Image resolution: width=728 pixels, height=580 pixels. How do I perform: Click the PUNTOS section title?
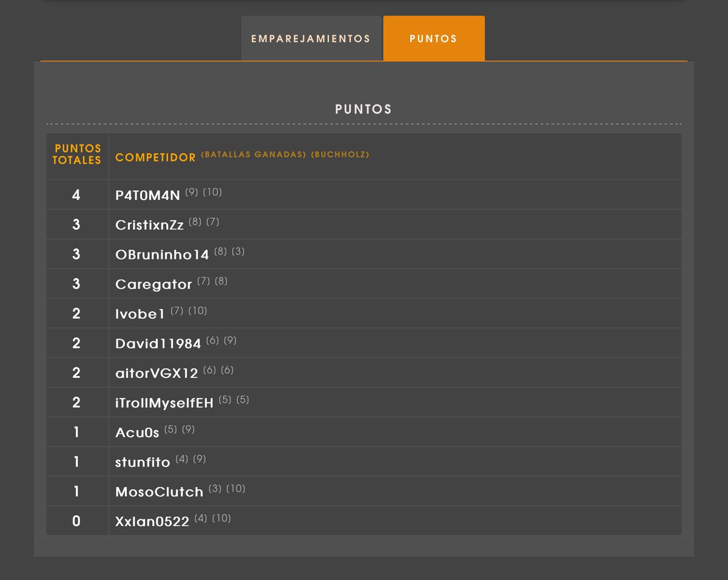click(363, 109)
